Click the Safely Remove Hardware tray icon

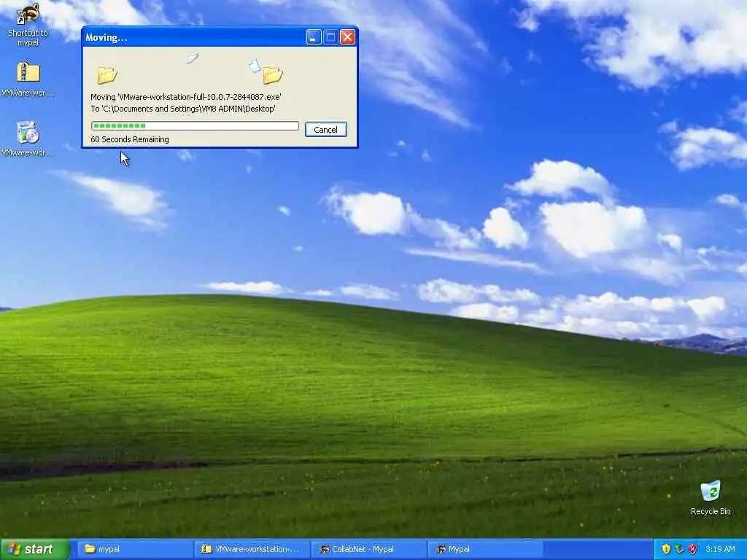pyautogui.click(x=679, y=549)
